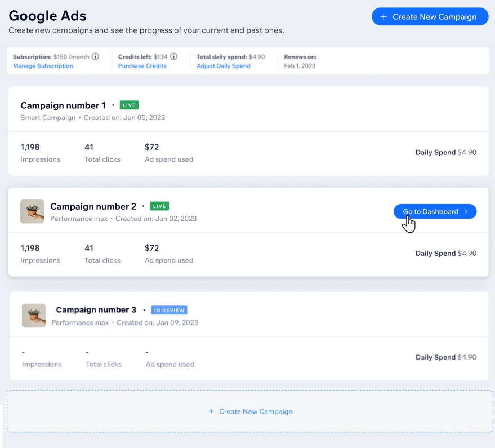Click Daily Spend $4.90 in Campaign number 1

[445, 152]
